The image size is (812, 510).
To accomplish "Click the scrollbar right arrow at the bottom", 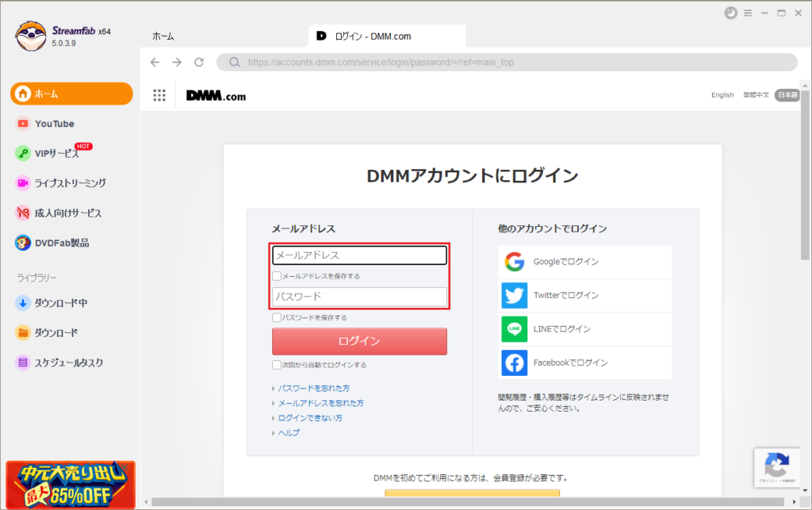I will [795, 502].
